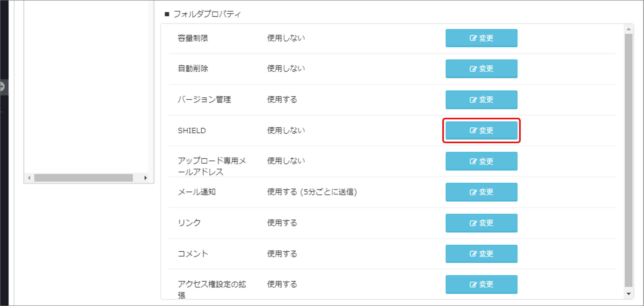Click the バージョン管理 property label
Viewport: 644px width, 306px height.
click(x=204, y=100)
